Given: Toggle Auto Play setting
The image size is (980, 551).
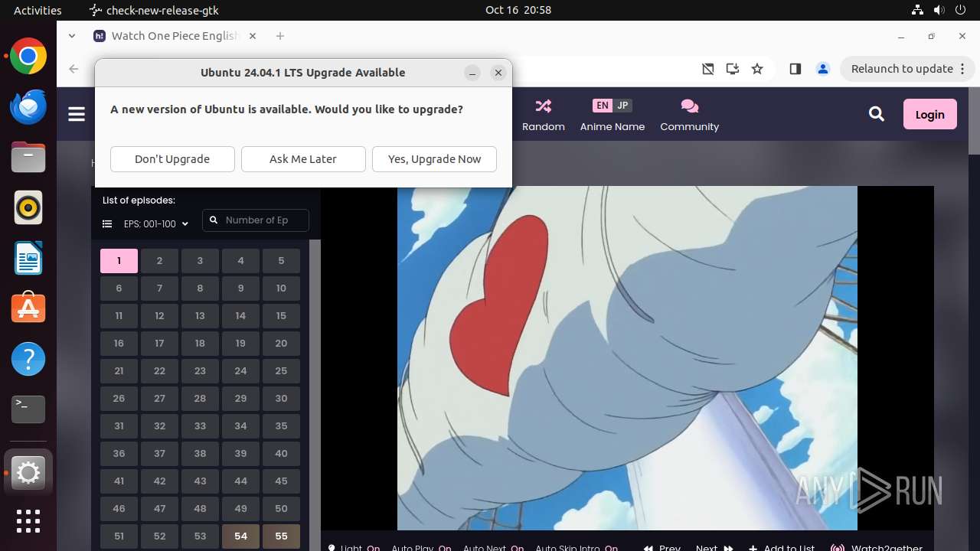Looking at the screenshot, I should (x=421, y=548).
